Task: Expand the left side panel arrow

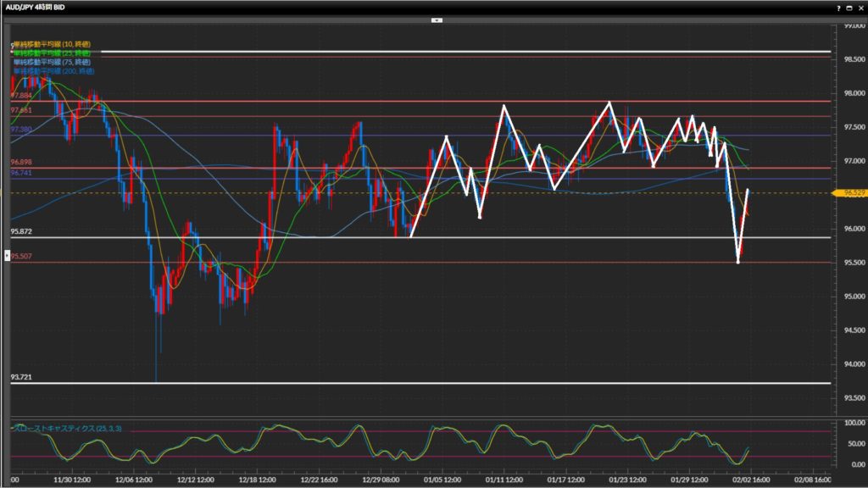Action: point(8,254)
